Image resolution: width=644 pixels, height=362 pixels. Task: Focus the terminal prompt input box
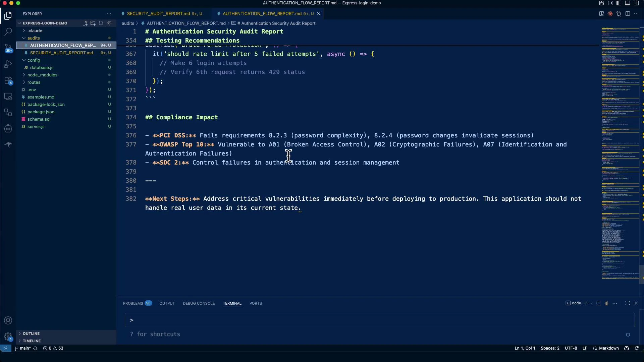click(x=380, y=320)
